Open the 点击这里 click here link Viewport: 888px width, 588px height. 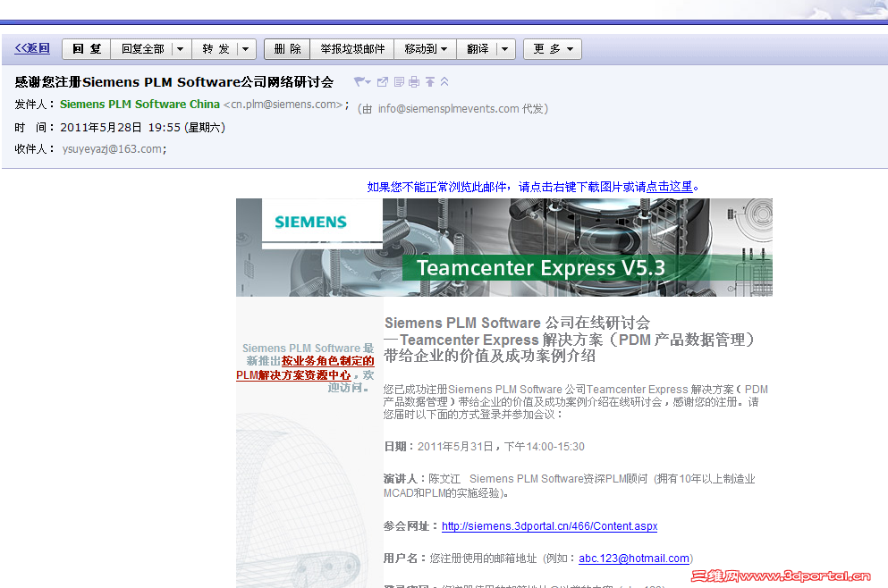(670, 187)
